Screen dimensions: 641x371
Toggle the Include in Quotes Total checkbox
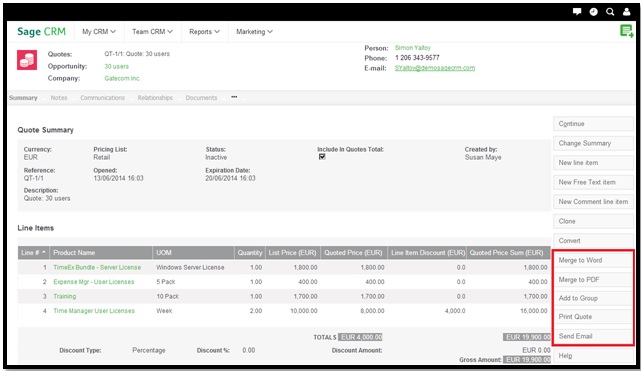tap(322, 156)
